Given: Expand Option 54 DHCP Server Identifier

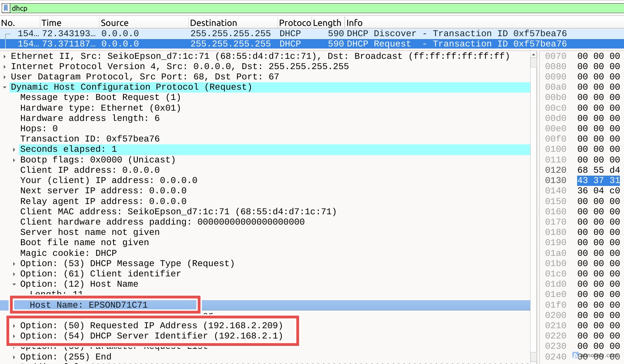Looking at the screenshot, I should click(14, 336).
